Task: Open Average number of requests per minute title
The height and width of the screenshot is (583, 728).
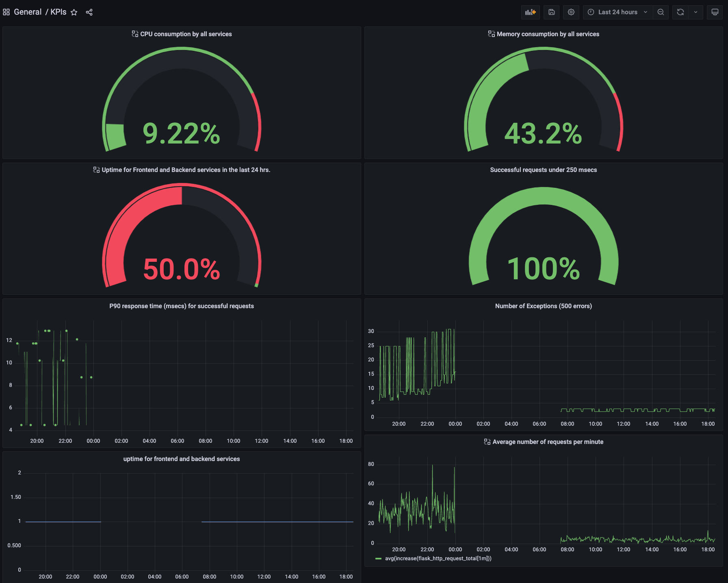Action: (548, 442)
